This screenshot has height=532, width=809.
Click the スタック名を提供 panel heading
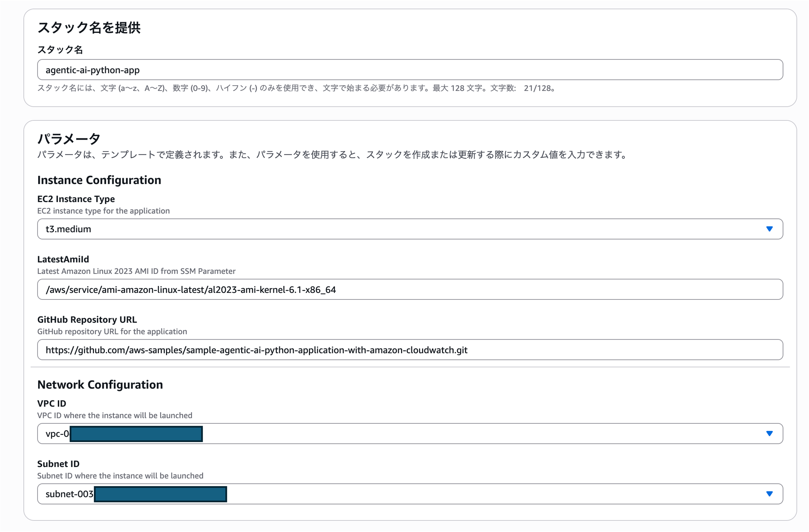pyautogui.click(x=89, y=27)
